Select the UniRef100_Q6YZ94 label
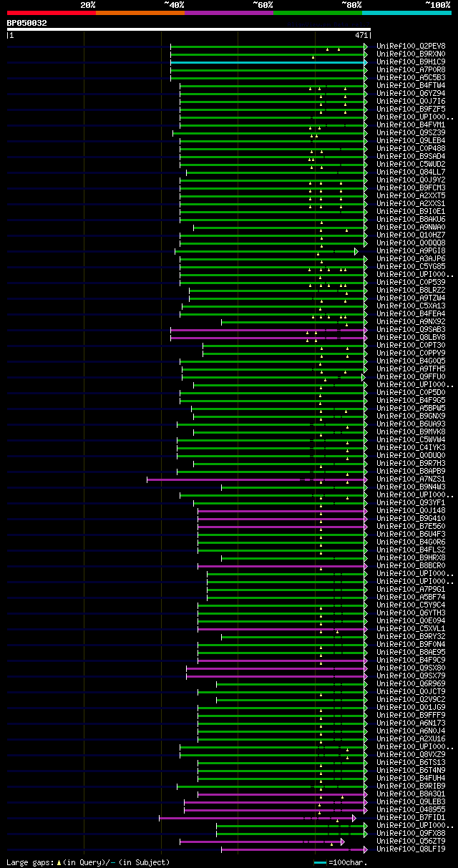The image size is (458, 868). point(411,94)
